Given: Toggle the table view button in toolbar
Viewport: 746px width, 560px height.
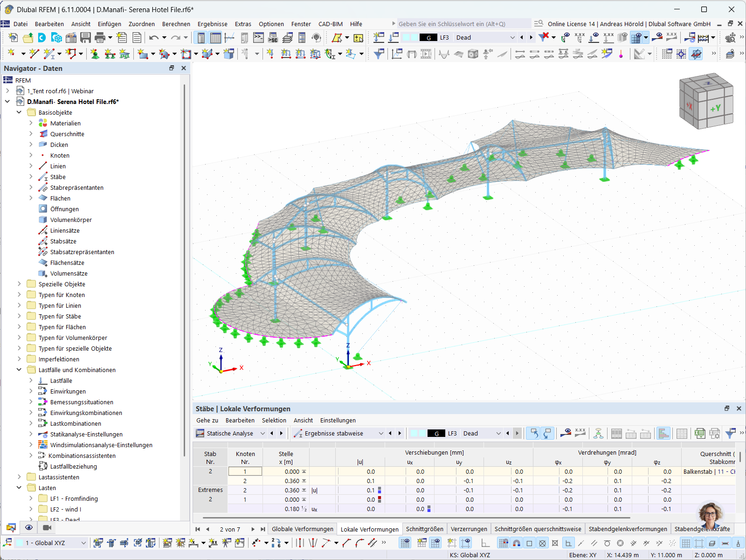Looking at the screenshot, I should point(215,37).
